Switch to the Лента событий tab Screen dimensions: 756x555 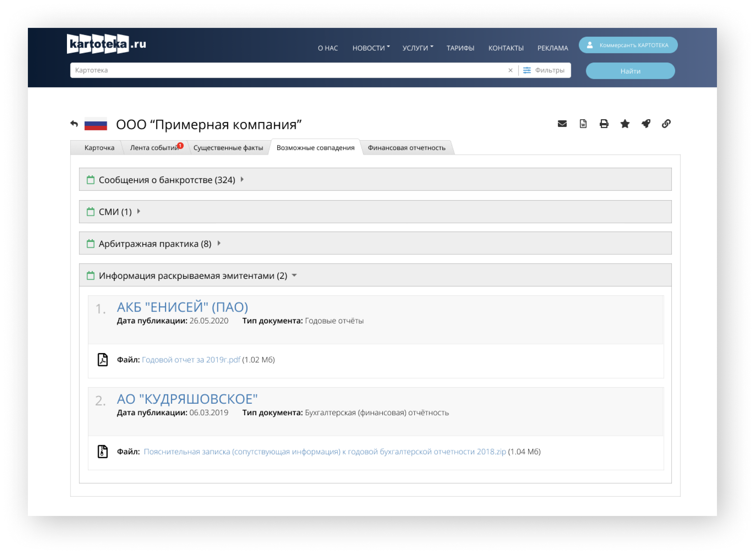coord(154,147)
